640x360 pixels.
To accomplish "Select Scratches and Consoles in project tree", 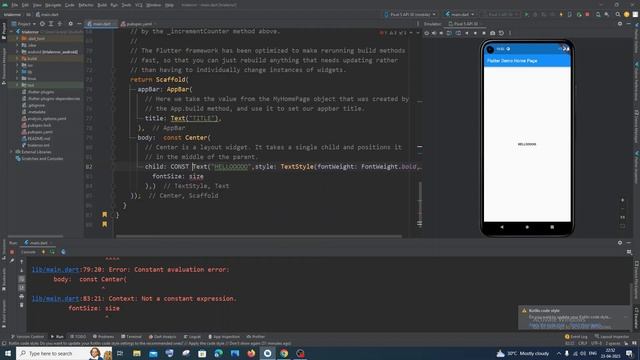I will 39,158.
